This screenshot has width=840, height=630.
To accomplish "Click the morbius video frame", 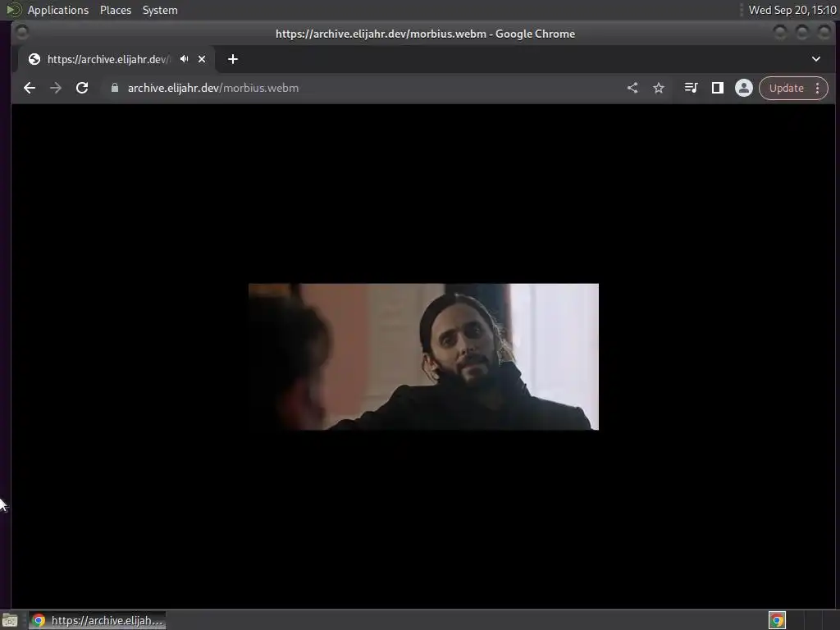I will point(423,356).
